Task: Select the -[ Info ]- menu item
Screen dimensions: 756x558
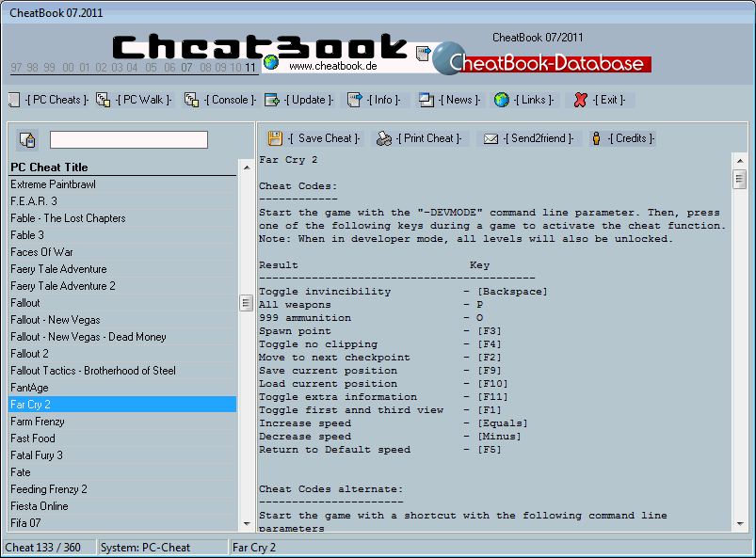Action: [383, 100]
